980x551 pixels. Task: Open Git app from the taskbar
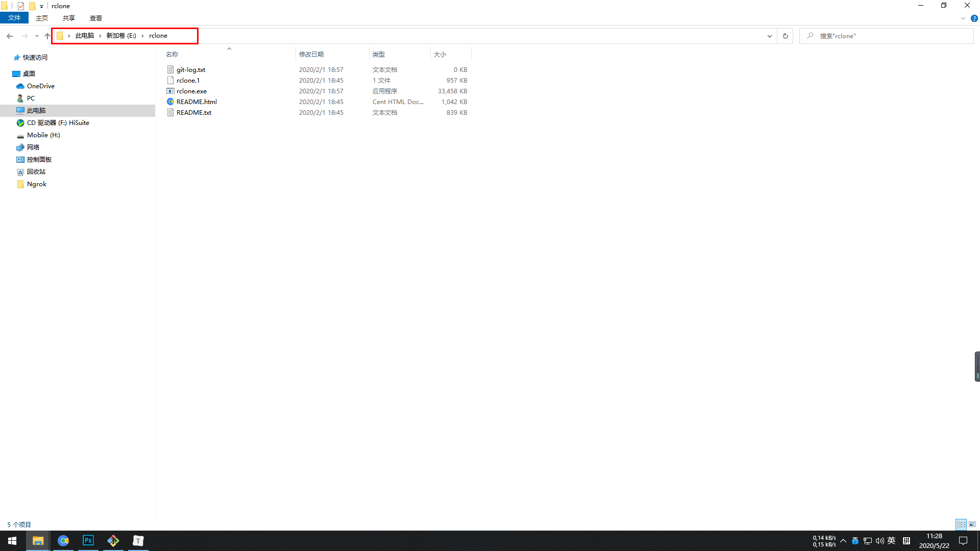113,541
